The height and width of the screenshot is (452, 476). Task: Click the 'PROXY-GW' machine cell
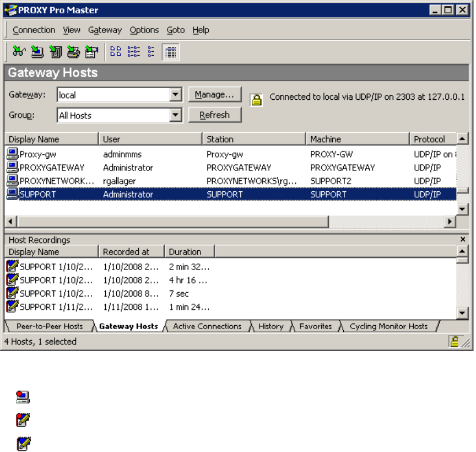click(x=332, y=154)
